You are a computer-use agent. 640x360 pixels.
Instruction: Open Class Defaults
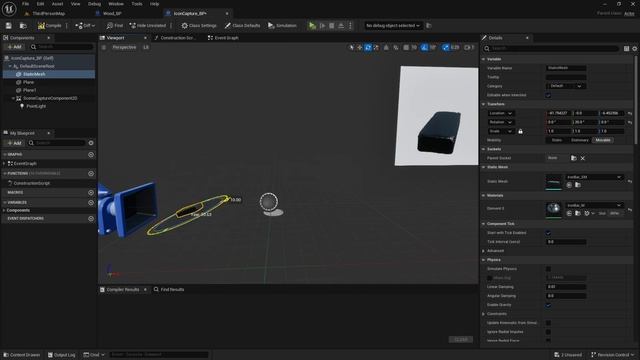[242, 26]
